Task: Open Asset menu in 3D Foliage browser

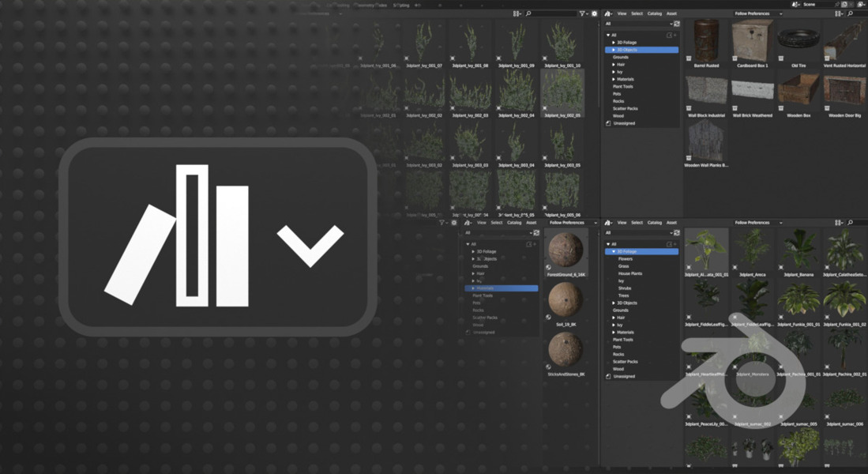Action: pos(671,223)
